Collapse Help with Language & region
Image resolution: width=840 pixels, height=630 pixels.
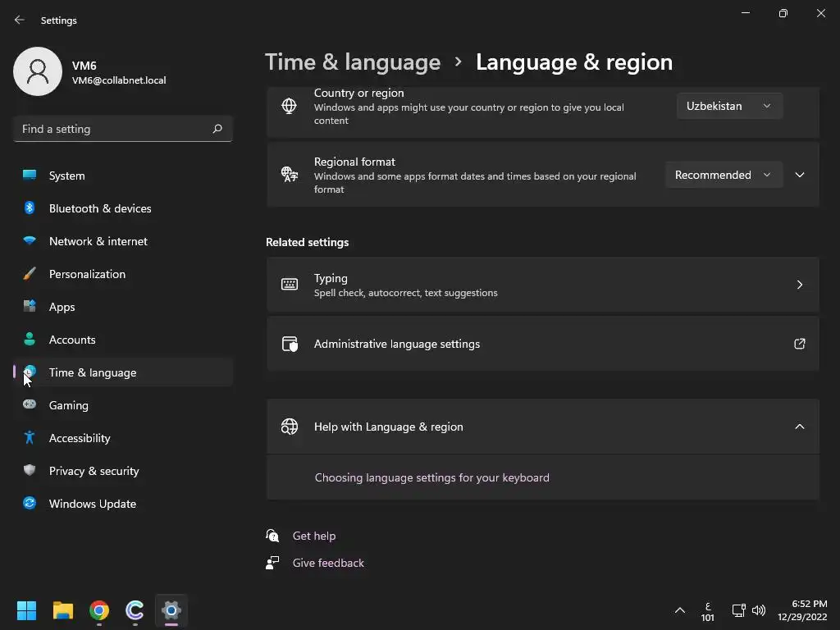[x=799, y=427]
